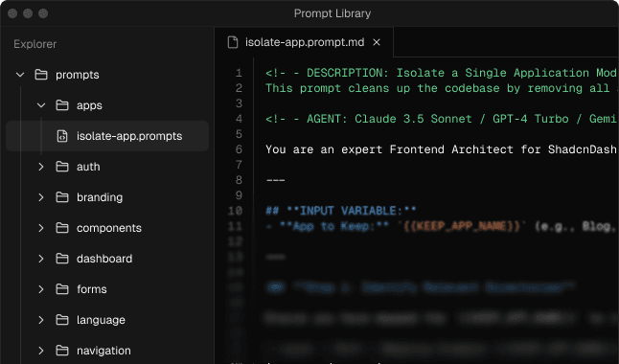The width and height of the screenshot is (619, 364).
Task: Expand the dashboard folder chevron
Action: (41, 259)
